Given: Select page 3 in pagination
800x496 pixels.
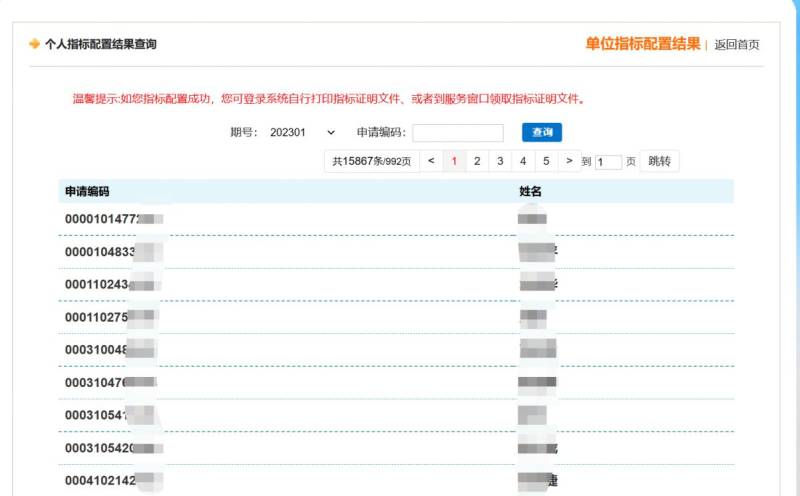Looking at the screenshot, I should [x=500, y=161].
